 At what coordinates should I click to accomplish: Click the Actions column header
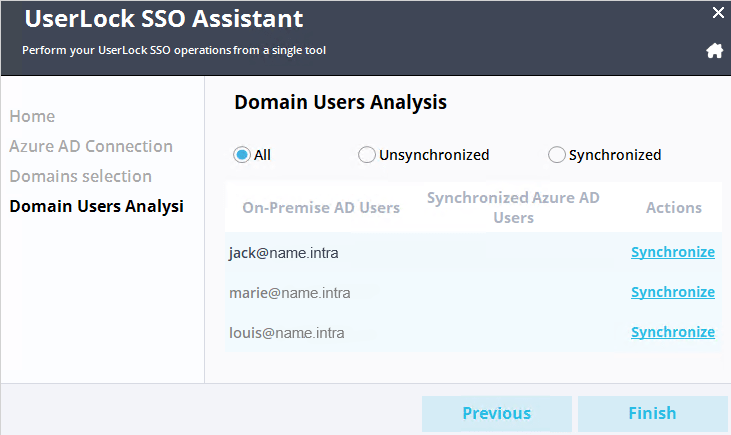click(x=674, y=207)
